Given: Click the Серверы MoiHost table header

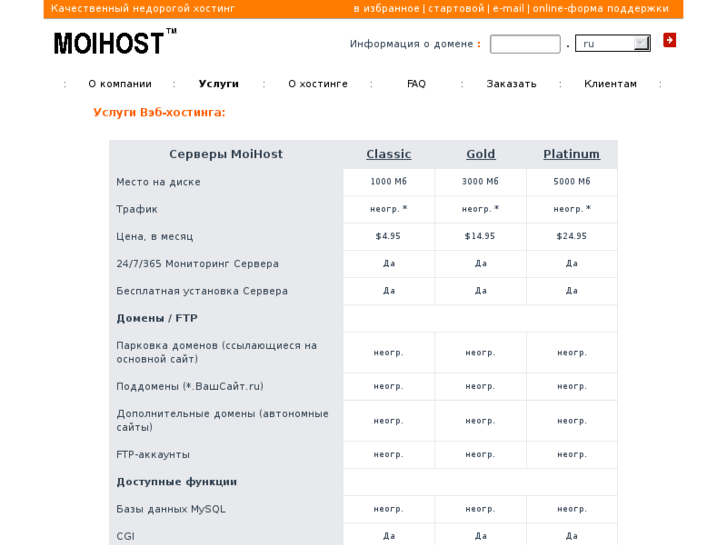Looking at the screenshot, I should click(x=226, y=154).
